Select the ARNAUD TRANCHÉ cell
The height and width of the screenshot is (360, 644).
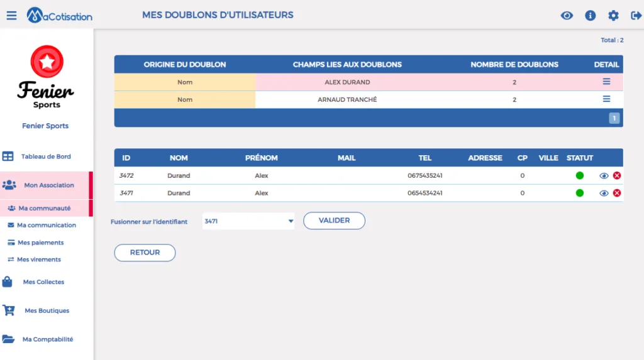347,99
